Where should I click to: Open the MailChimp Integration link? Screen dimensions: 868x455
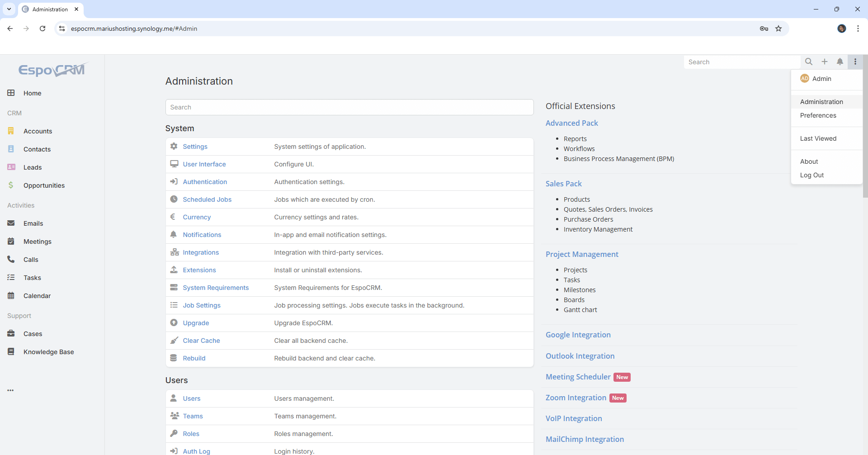(585, 439)
